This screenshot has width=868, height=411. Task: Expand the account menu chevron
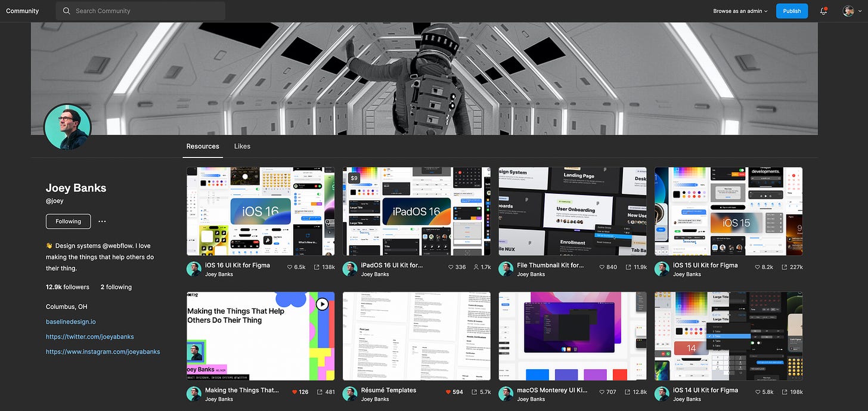[859, 11]
